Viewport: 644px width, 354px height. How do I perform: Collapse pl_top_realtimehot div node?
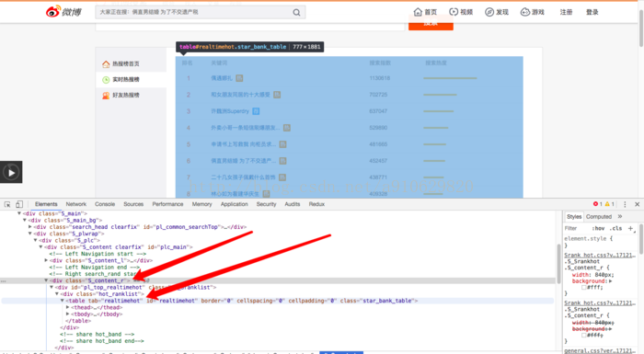coord(52,287)
